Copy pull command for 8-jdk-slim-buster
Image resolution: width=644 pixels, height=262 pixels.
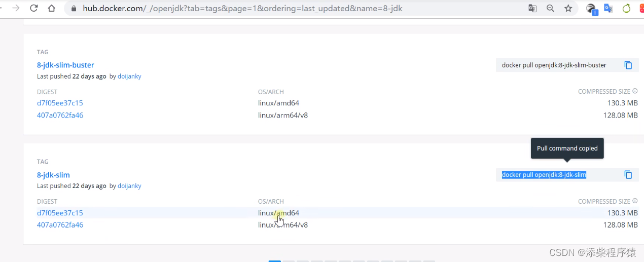[x=628, y=65]
